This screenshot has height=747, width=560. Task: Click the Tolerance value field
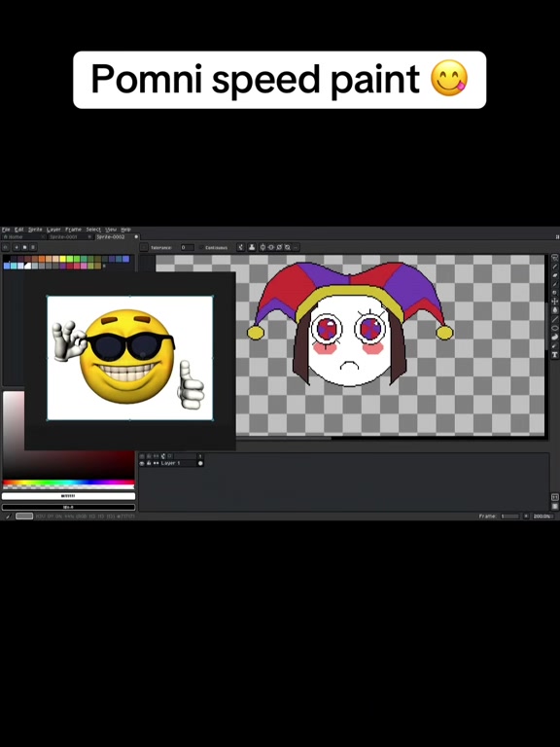coord(187,248)
